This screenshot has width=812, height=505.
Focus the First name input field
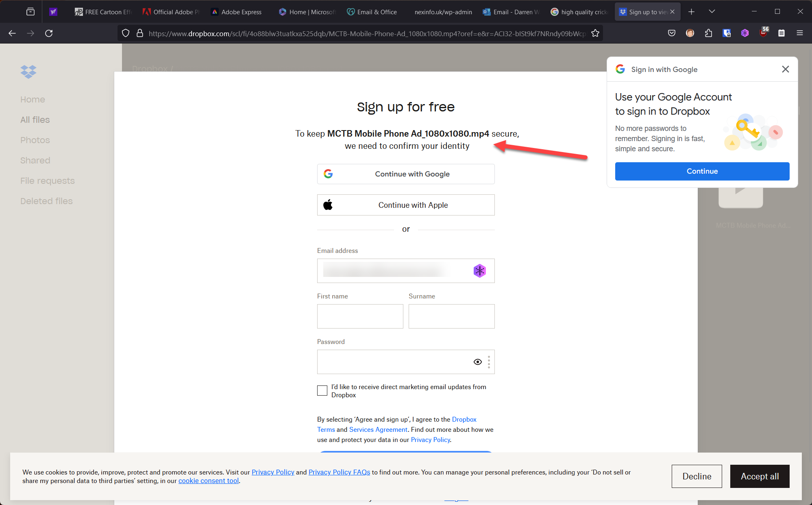(360, 316)
